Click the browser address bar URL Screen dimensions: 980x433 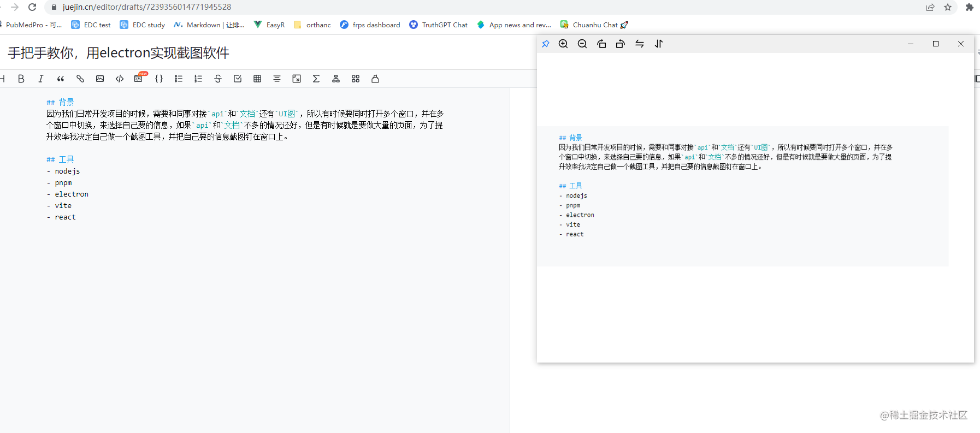[x=147, y=7]
